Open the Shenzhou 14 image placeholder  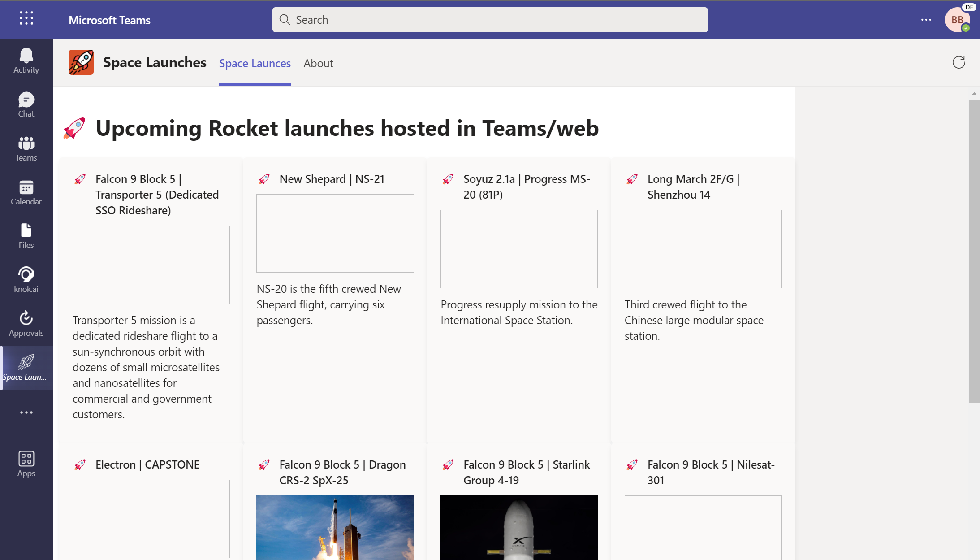(x=703, y=249)
